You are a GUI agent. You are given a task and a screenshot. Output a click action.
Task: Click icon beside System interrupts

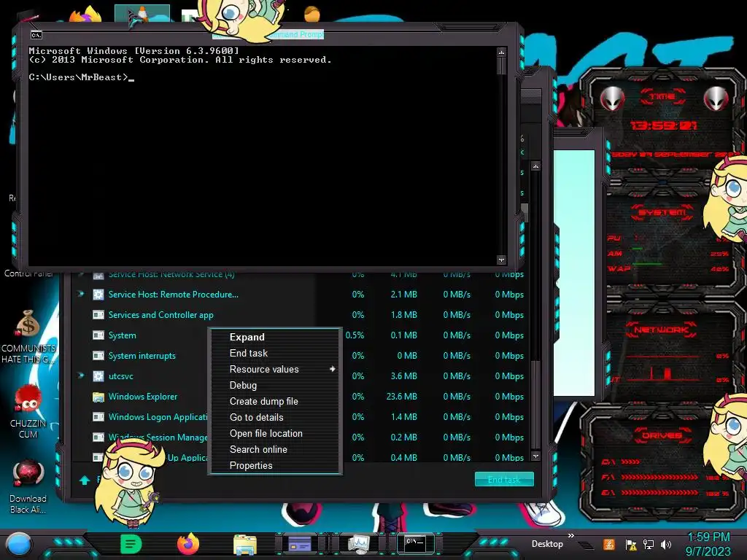(98, 356)
